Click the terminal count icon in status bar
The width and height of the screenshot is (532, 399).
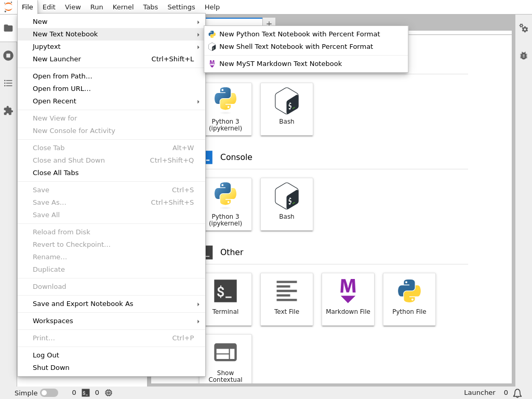point(86,393)
